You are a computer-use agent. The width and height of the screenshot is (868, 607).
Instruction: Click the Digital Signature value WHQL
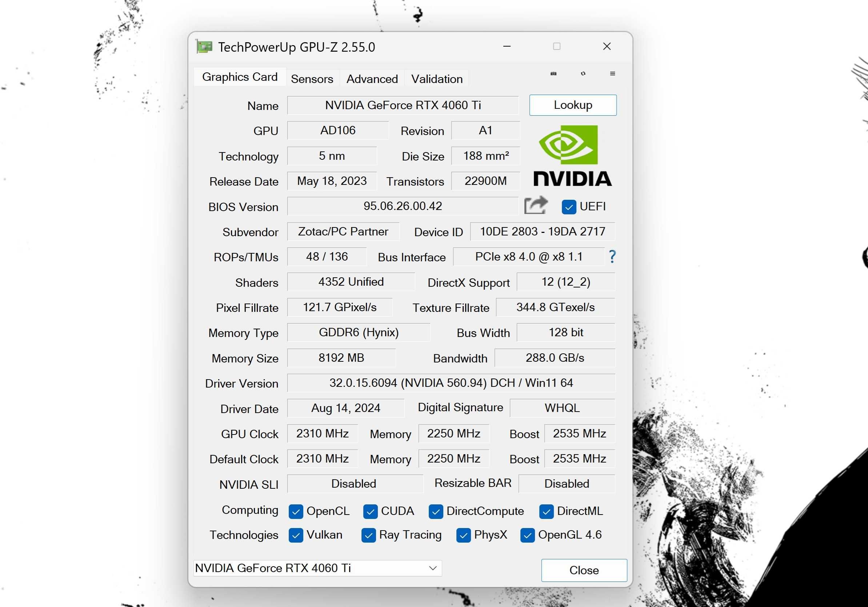(x=563, y=408)
